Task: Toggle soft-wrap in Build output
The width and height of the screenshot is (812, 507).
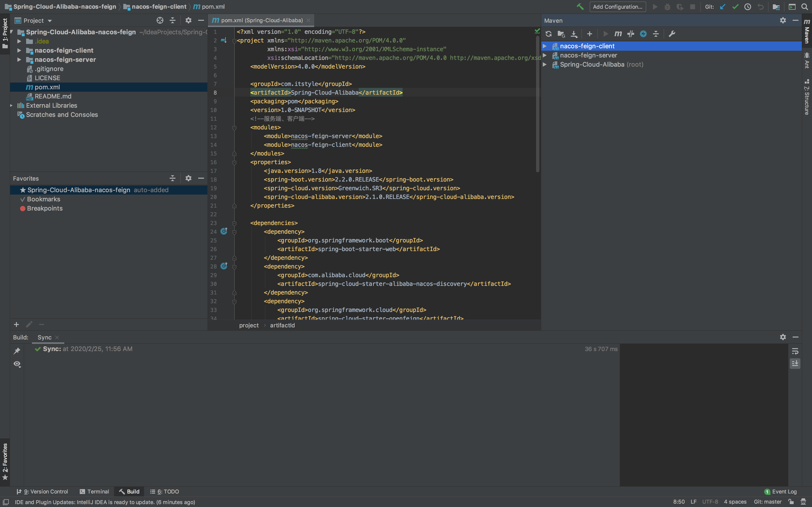Action: (795, 351)
